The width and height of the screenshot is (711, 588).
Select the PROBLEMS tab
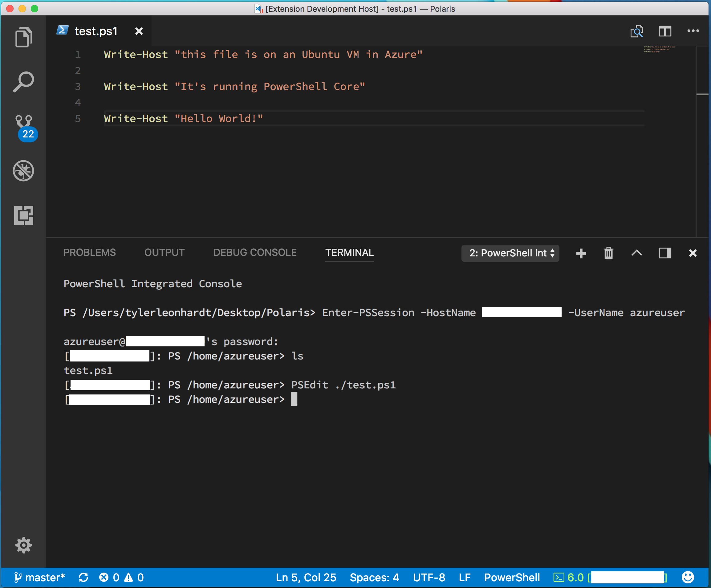(x=89, y=252)
